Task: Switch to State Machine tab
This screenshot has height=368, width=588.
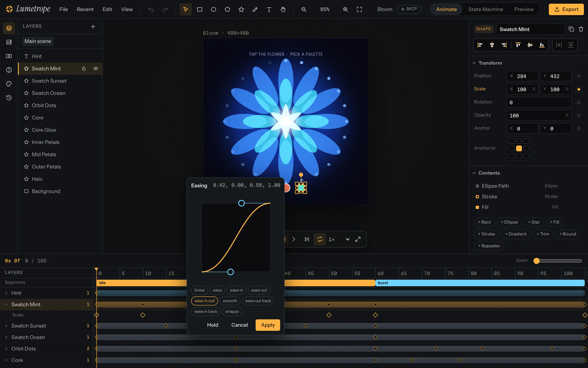Action: point(486,9)
